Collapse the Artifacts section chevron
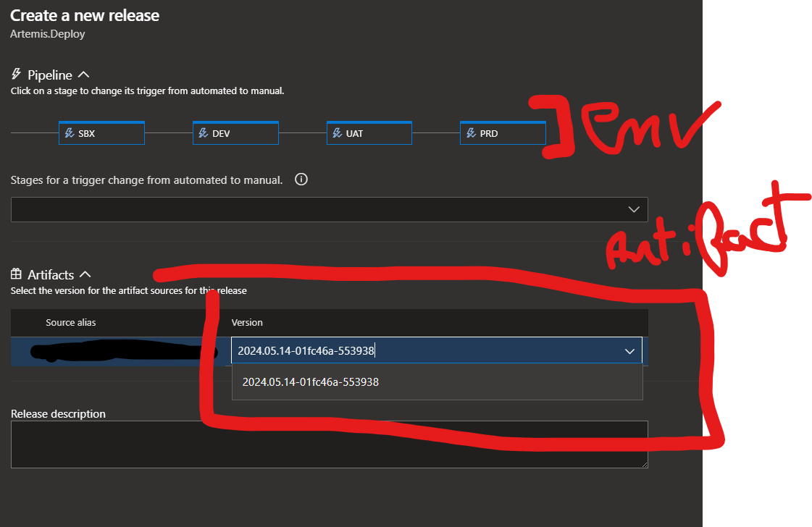 point(85,274)
